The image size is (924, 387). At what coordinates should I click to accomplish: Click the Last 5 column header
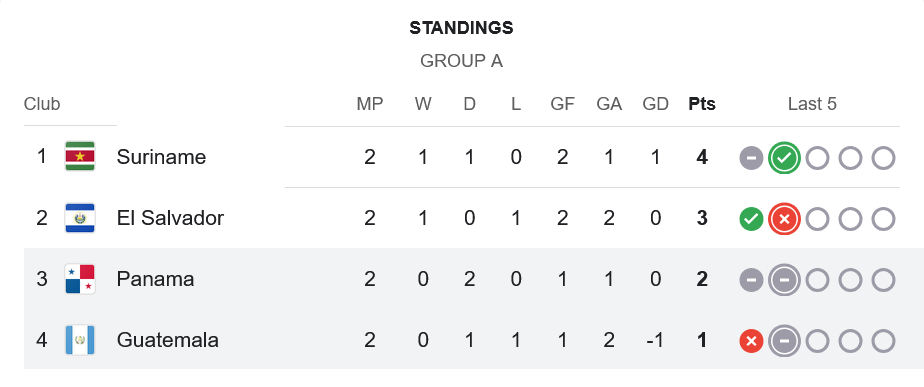tap(812, 104)
